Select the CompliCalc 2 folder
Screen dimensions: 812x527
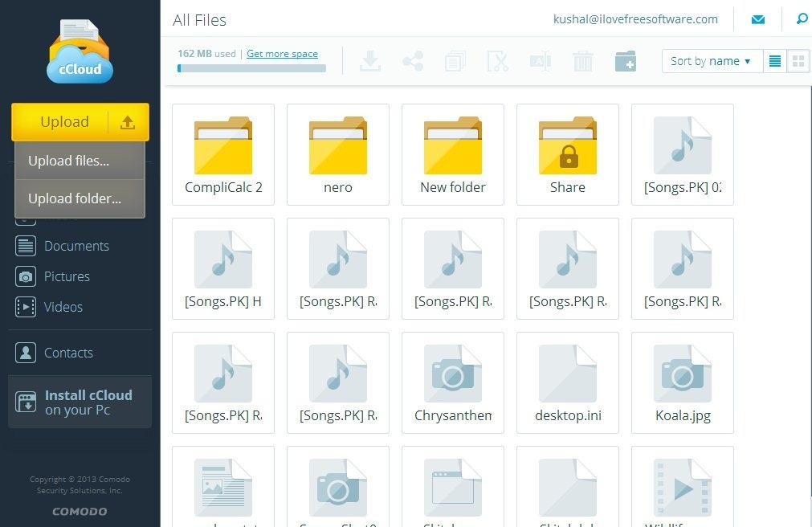[223, 154]
